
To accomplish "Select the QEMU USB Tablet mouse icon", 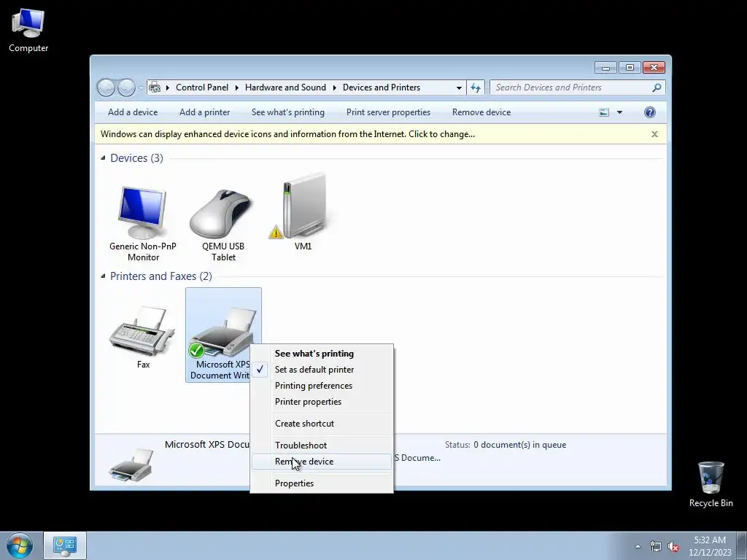I will 220,214.
